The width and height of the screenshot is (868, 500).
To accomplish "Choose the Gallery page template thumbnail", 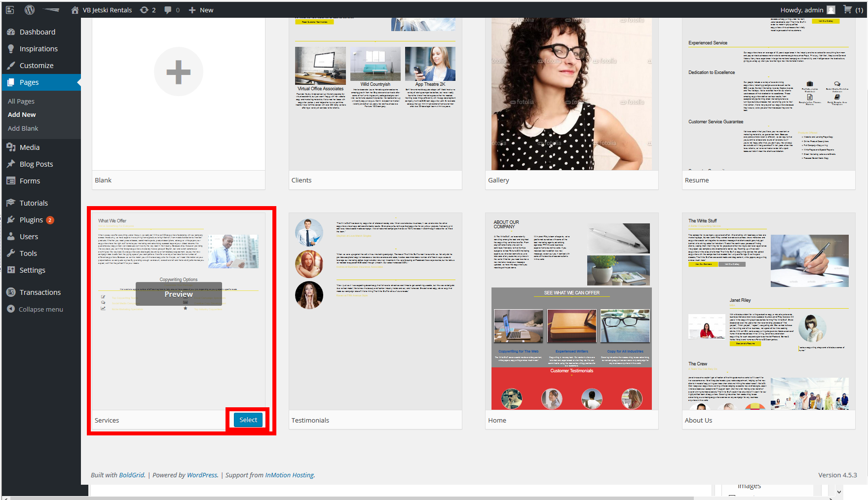I will 571,95.
